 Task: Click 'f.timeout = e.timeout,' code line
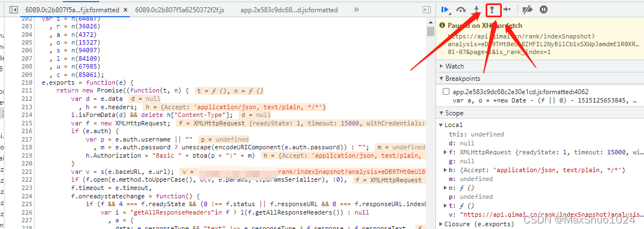tap(112, 188)
